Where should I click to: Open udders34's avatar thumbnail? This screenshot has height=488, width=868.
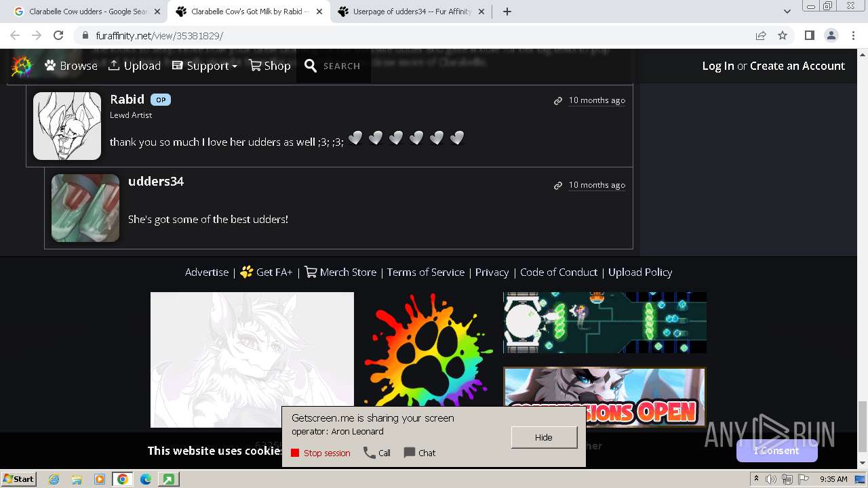[x=85, y=208]
